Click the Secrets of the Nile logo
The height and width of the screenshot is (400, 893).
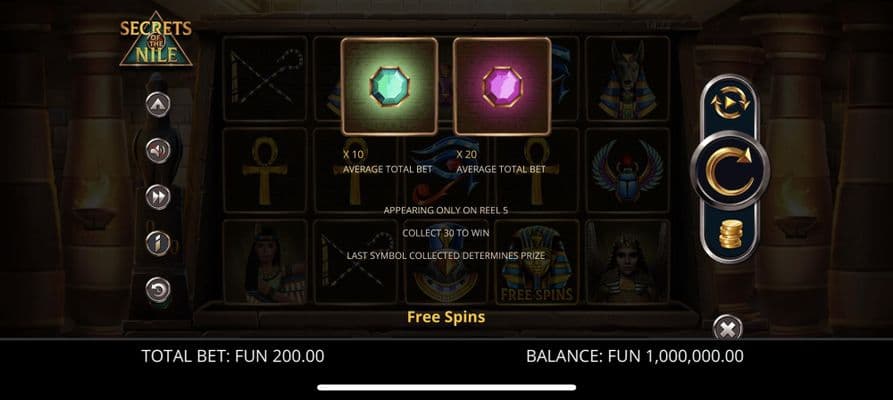156,39
